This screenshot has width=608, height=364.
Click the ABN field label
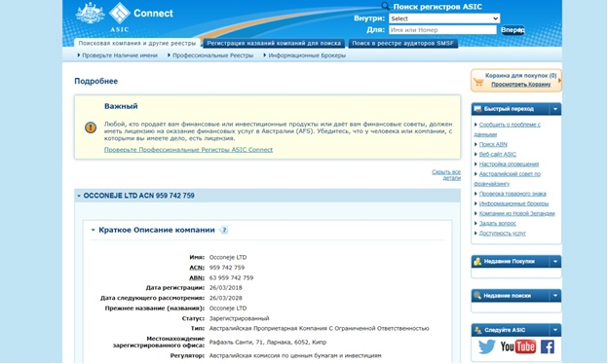pos(197,278)
